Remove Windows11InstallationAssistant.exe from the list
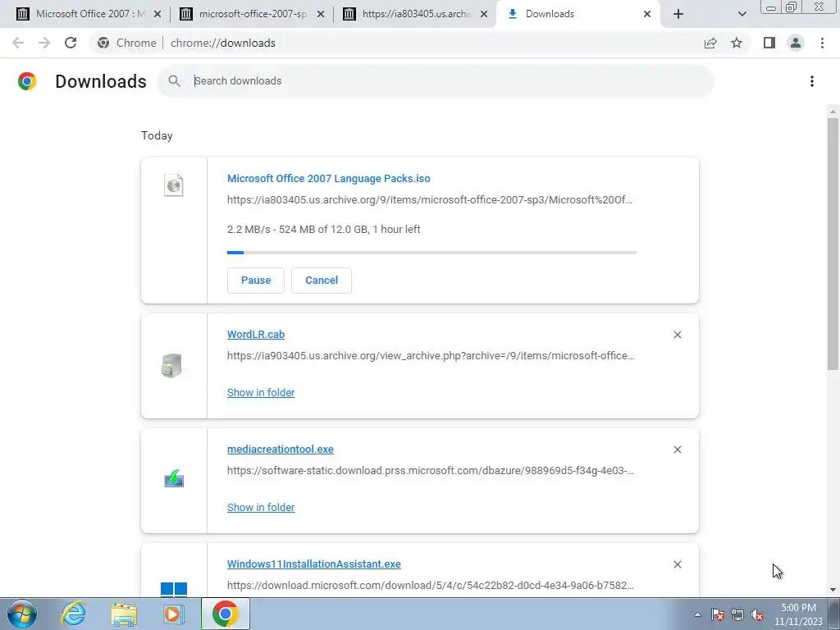Screen dimensions: 840x630 [x=677, y=564]
